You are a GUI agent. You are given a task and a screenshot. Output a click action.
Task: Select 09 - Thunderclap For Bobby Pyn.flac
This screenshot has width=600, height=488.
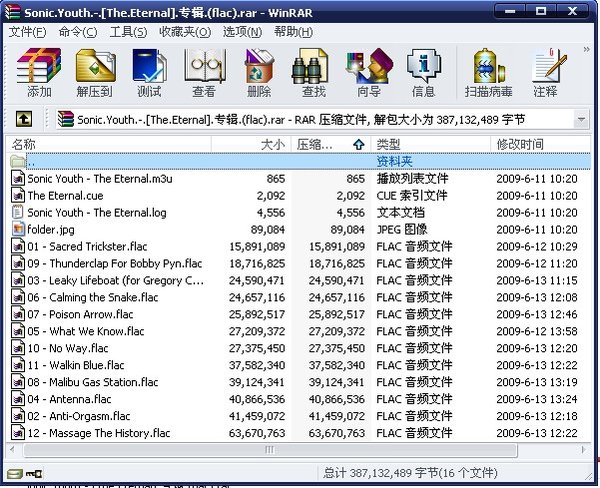pyautogui.click(x=299, y=263)
